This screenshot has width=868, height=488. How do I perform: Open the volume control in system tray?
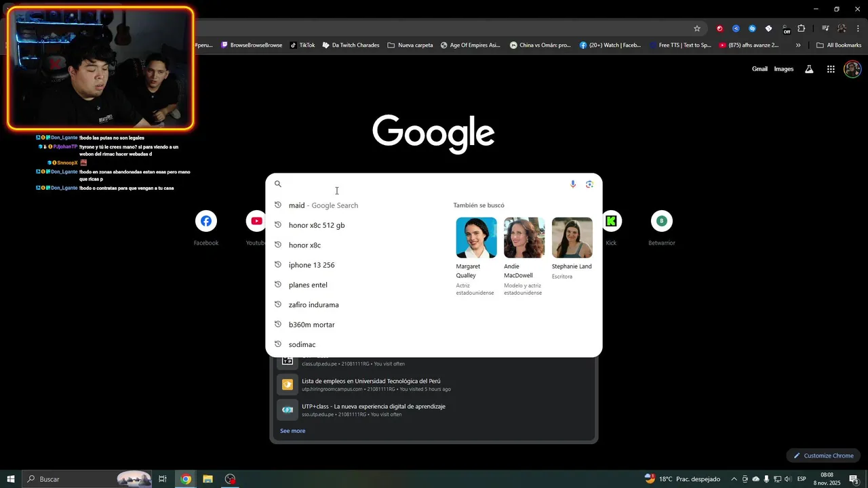point(788,479)
